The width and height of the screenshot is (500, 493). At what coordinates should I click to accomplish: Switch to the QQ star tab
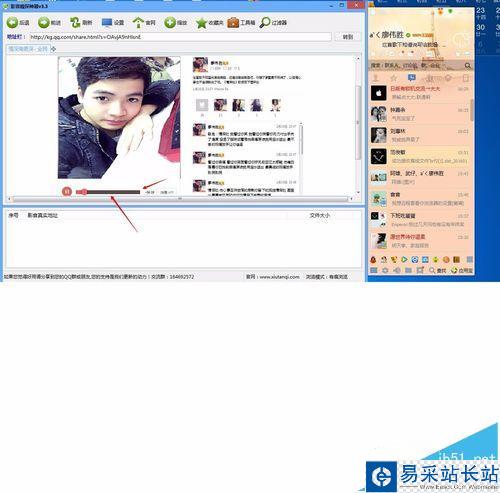(x=394, y=78)
